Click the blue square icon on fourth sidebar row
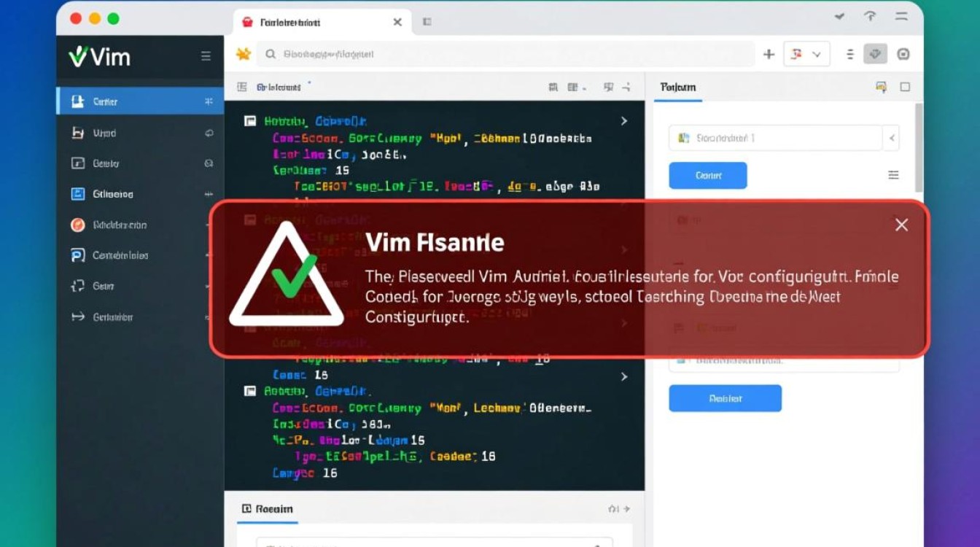Screen dimensions: 980x547 coord(78,194)
